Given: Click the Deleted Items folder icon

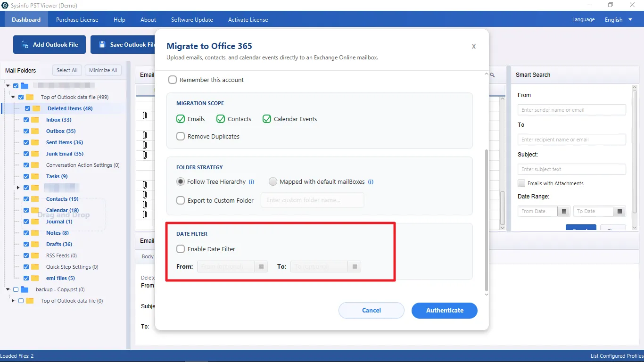Looking at the screenshot, I should [x=36, y=108].
